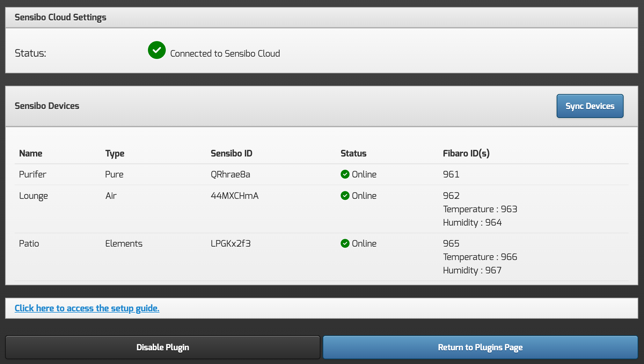Click the green cloud connection checkmark icon
Screen dimensions: 644x364
pyautogui.click(x=157, y=50)
